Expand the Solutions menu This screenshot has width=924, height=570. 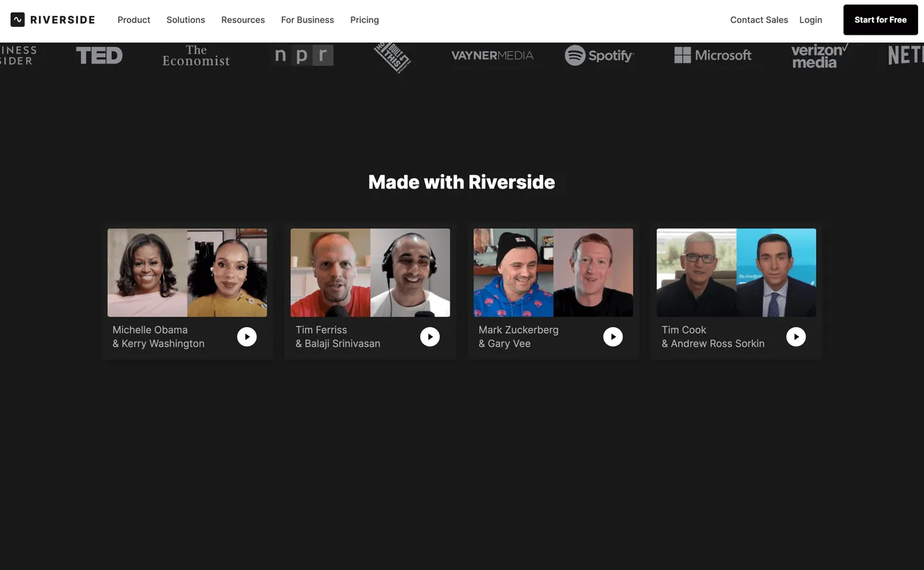[186, 20]
